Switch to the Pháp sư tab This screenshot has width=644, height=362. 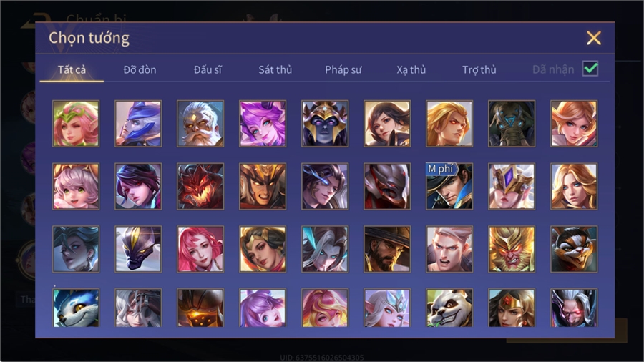[x=343, y=70]
